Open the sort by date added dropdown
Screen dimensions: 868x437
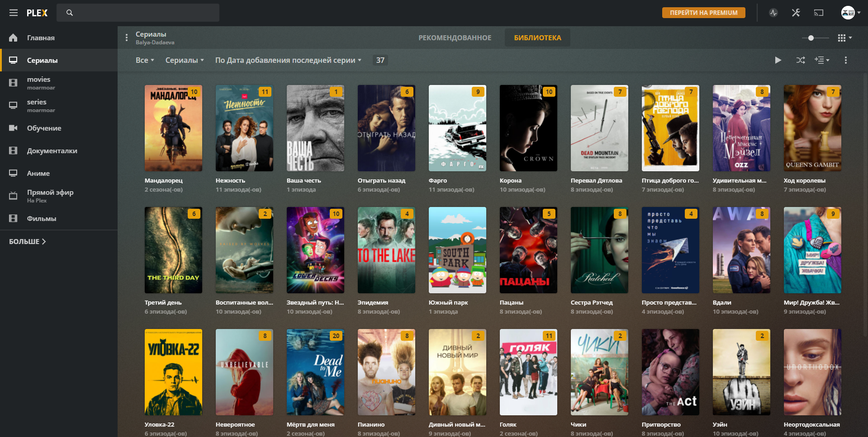click(288, 60)
